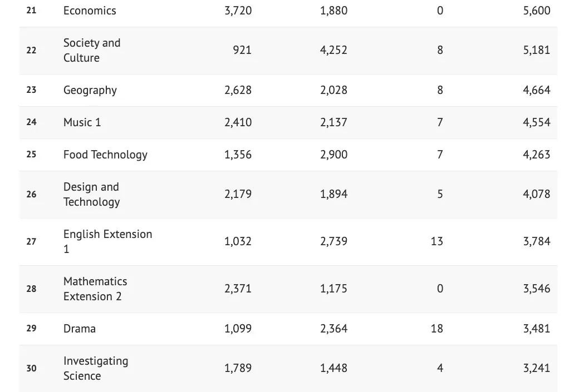Viewport: 579px width, 392px height.
Task: Click the value 13 in English Extension 1 row
Action: coord(436,241)
